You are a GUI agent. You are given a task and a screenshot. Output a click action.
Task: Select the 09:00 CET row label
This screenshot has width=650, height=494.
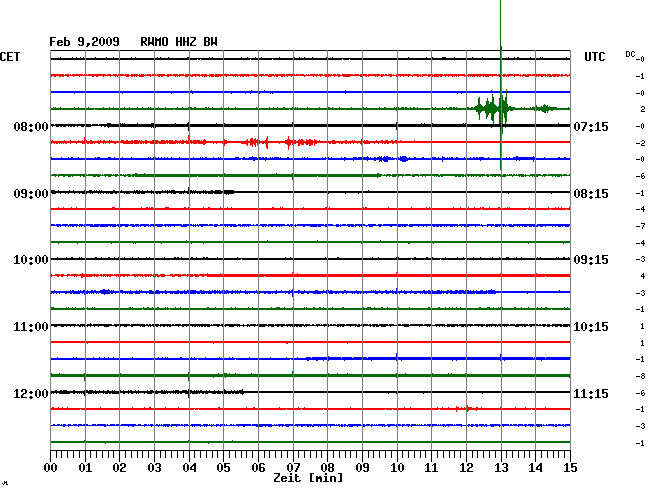pyautogui.click(x=31, y=194)
